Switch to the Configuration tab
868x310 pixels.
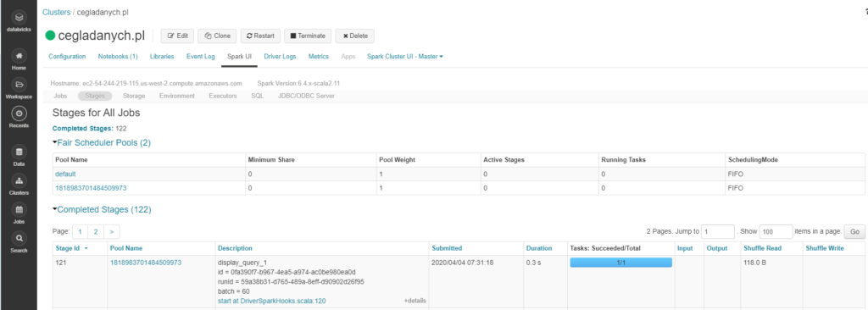click(67, 57)
